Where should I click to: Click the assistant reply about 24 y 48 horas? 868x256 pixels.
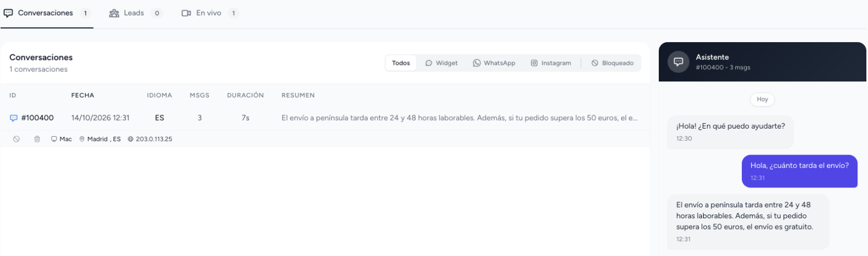coord(748,222)
